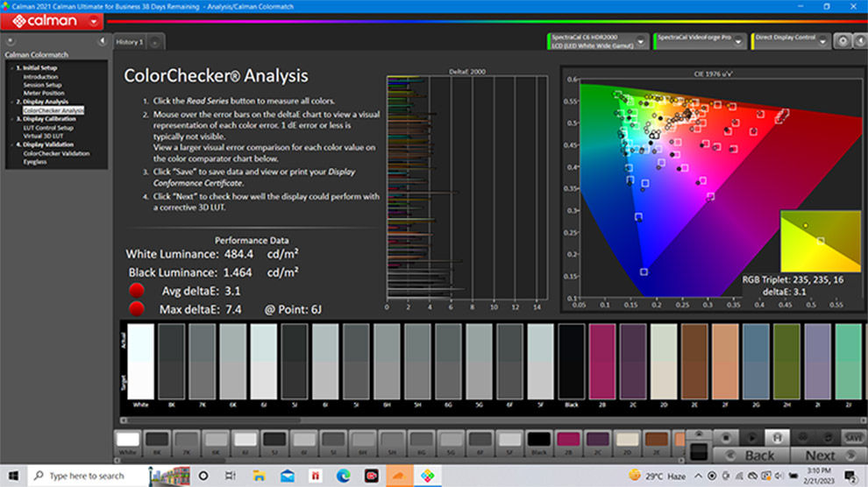This screenshot has height=487, width=868.
Task: Open Task View from the taskbar
Action: tap(231, 476)
